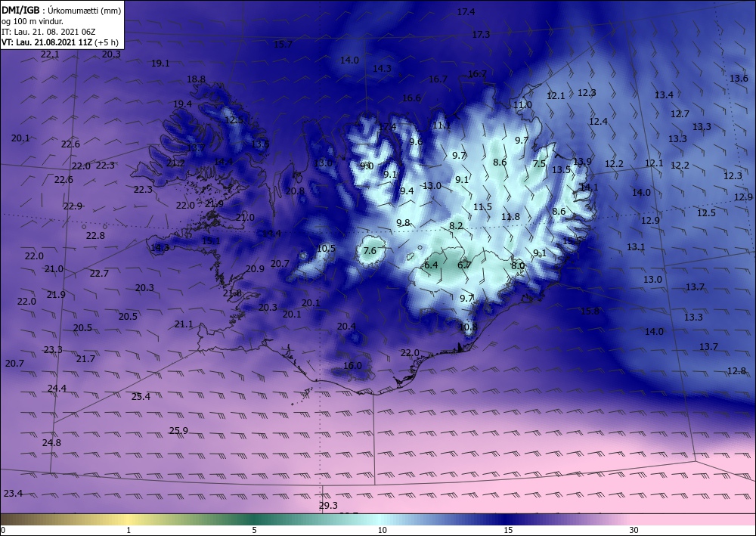This screenshot has height=536, width=756.
Task: Click the 12.7 value label
Action: 680,113
